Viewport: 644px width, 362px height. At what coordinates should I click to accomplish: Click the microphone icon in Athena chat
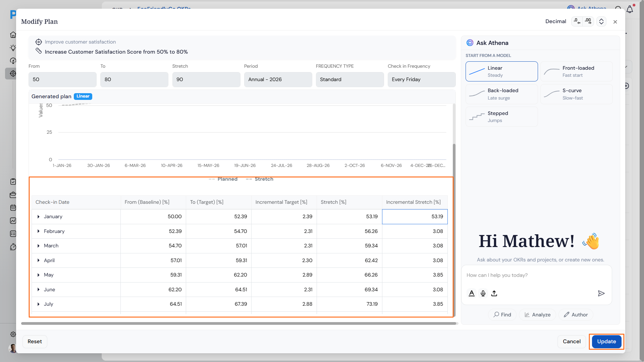(483, 293)
